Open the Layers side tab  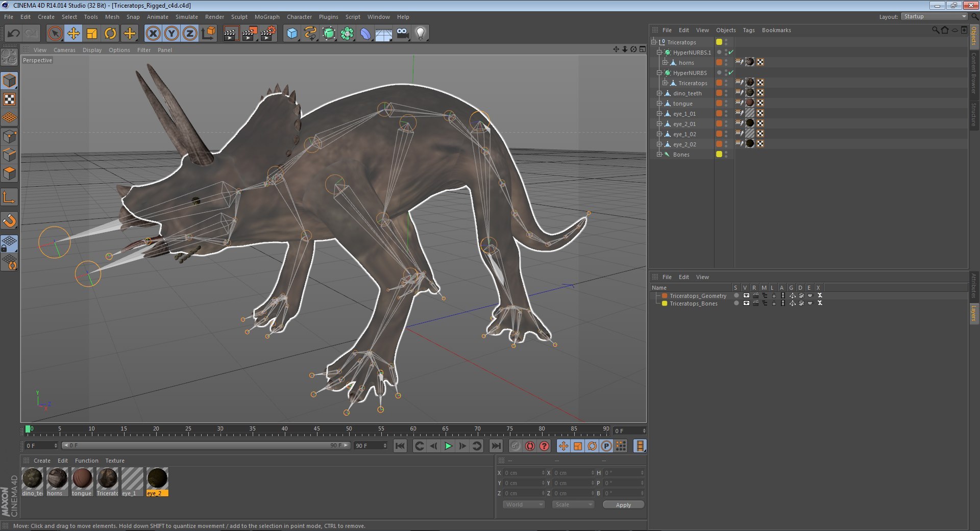[x=974, y=313]
